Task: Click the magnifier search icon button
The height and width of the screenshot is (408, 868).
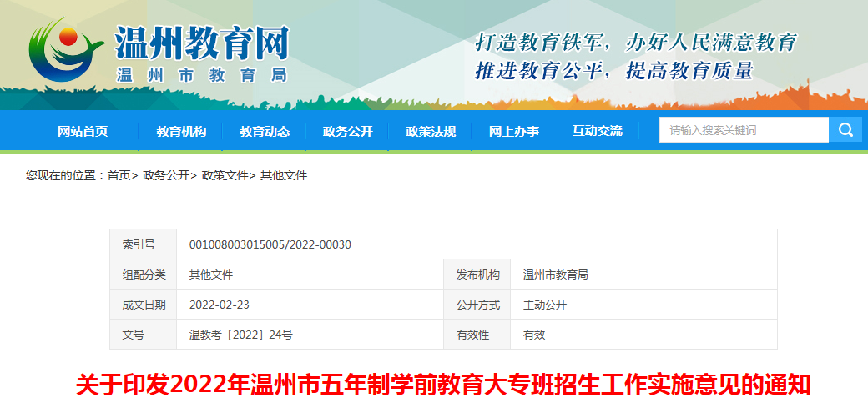Action: coord(845,130)
